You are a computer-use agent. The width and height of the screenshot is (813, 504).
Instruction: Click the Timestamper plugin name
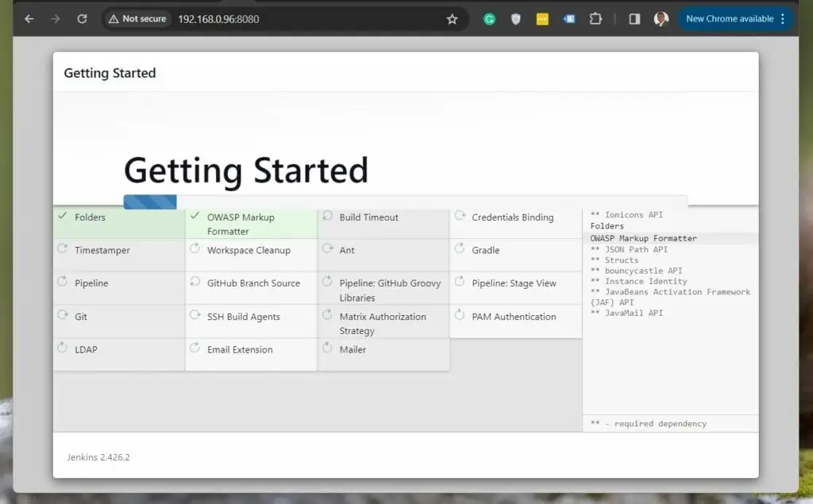pos(102,251)
